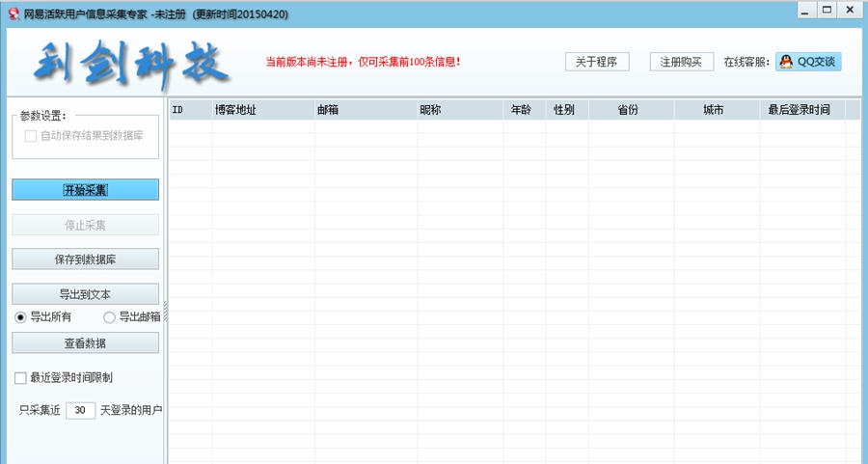
Task: Click the 性别 column header
Action: point(567,110)
